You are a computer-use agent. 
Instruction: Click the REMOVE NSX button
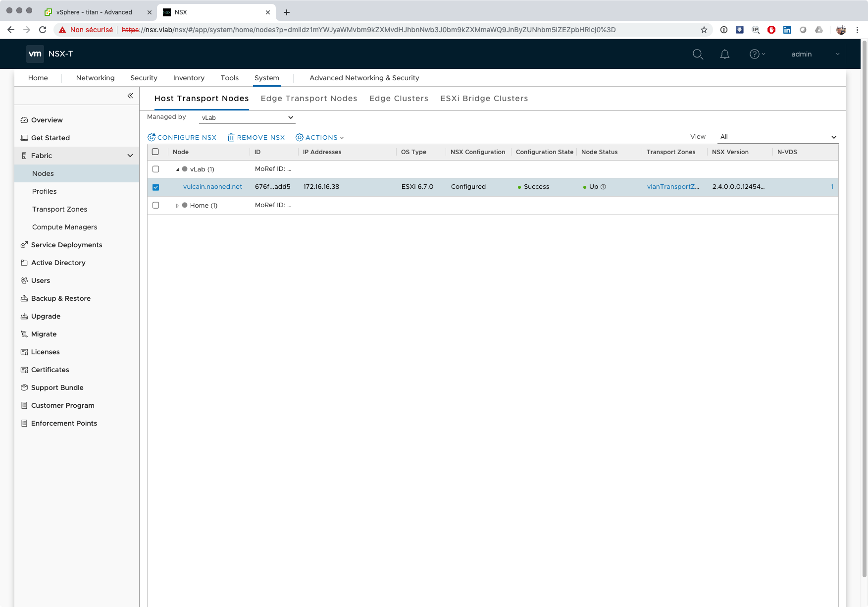(x=256, y=137)
